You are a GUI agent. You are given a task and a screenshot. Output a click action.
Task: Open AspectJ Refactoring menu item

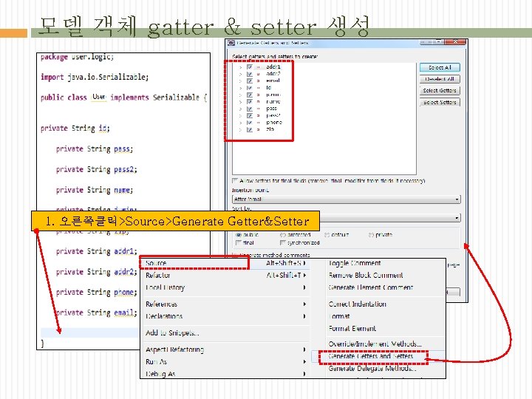point(225,349)
